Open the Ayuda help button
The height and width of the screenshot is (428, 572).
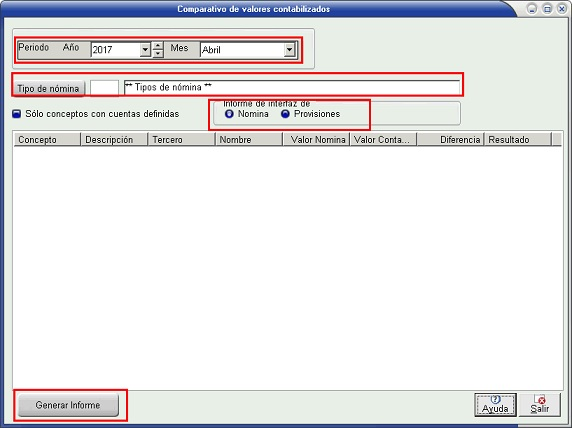tap(495, 405)
